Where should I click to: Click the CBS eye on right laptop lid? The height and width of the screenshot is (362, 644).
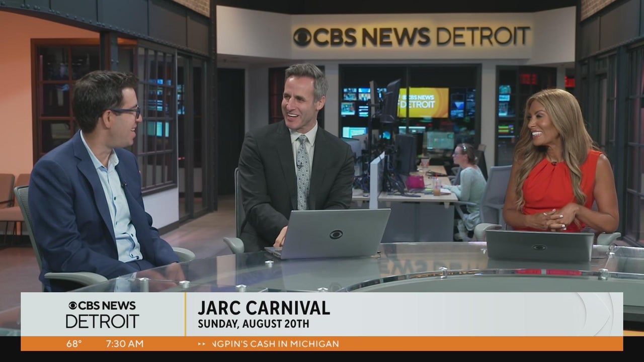539,247
